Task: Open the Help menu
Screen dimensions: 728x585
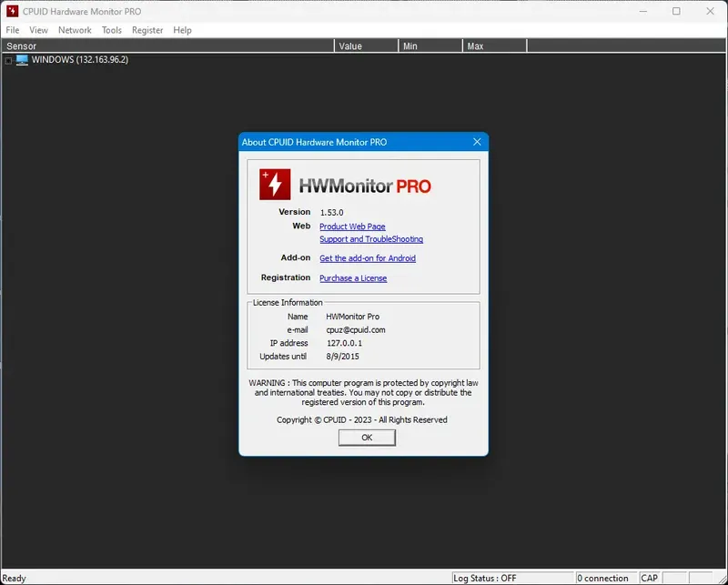Action: pyautogui.click(x=183, y=30)
